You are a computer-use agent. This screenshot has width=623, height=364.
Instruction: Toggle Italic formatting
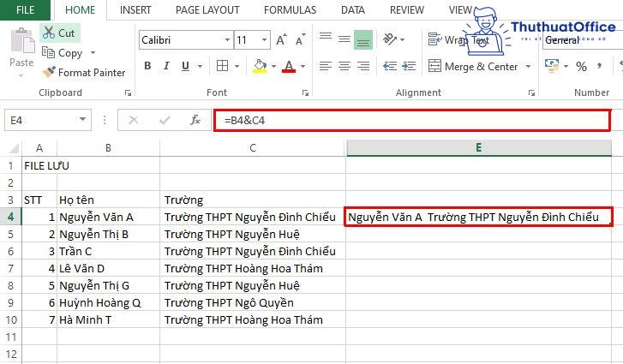166,66
